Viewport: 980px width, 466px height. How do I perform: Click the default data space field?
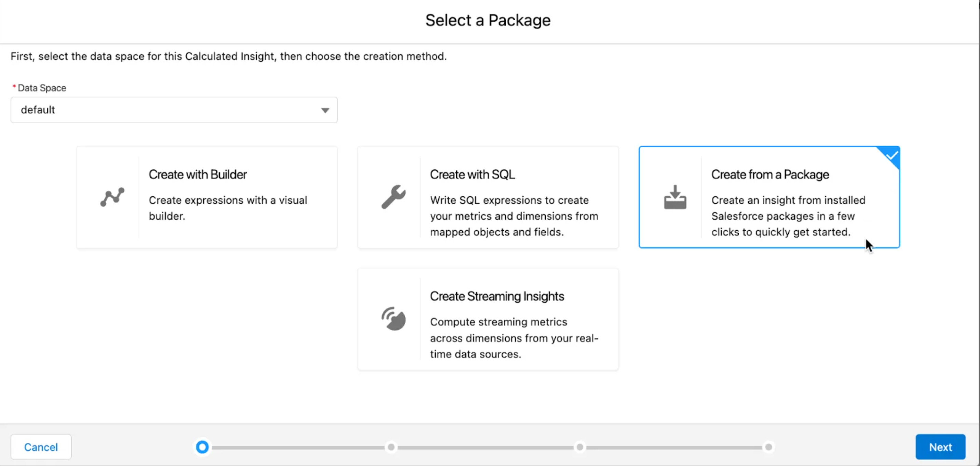tap(167, 110)
